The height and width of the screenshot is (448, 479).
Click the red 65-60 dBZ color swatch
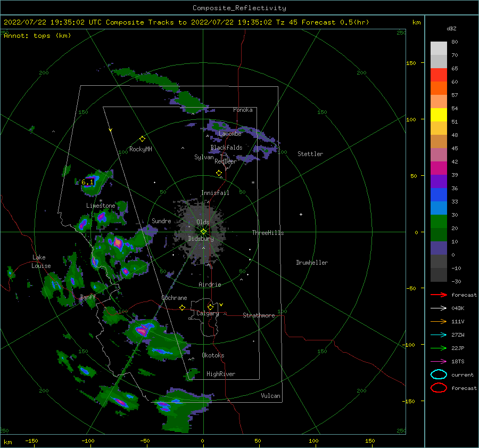(439, 75)
